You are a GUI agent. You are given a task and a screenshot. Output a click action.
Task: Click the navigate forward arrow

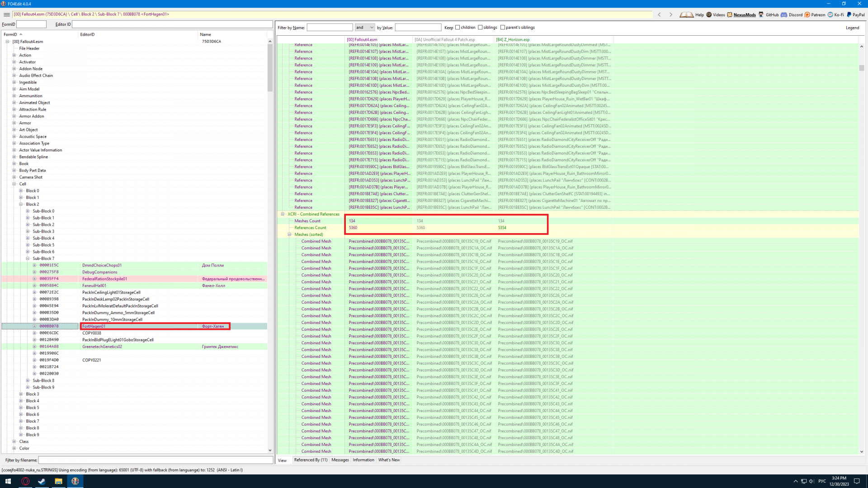point(671,14)
